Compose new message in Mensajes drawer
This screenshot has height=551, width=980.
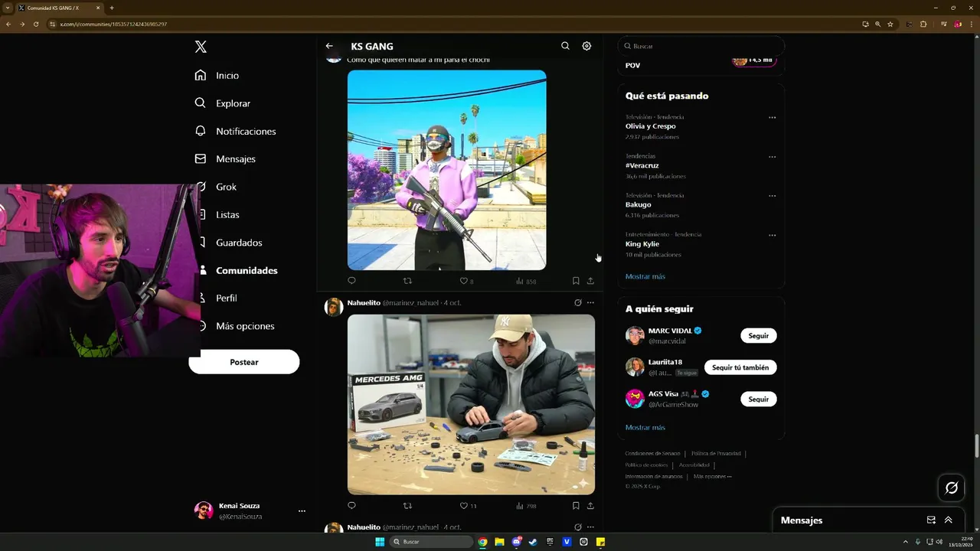931,520
